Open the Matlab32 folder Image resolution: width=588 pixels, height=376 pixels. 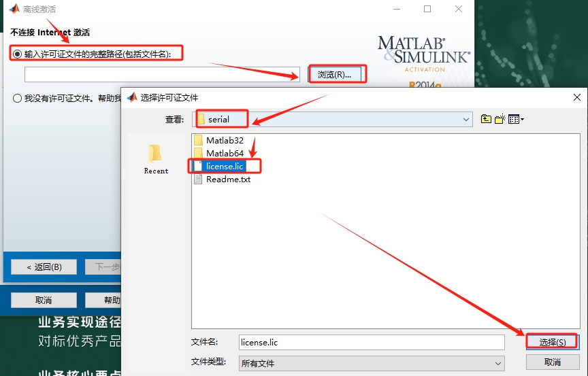[x=224, y=141]
